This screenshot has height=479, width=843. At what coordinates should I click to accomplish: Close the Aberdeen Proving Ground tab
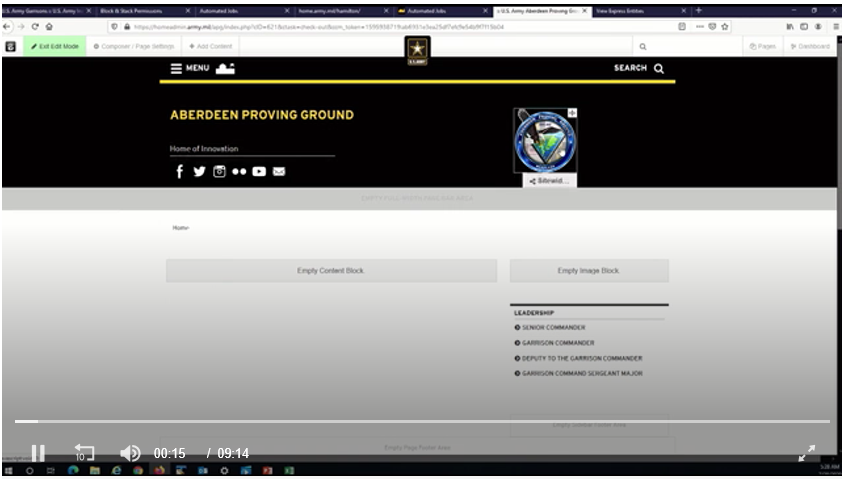coord(585,11)
